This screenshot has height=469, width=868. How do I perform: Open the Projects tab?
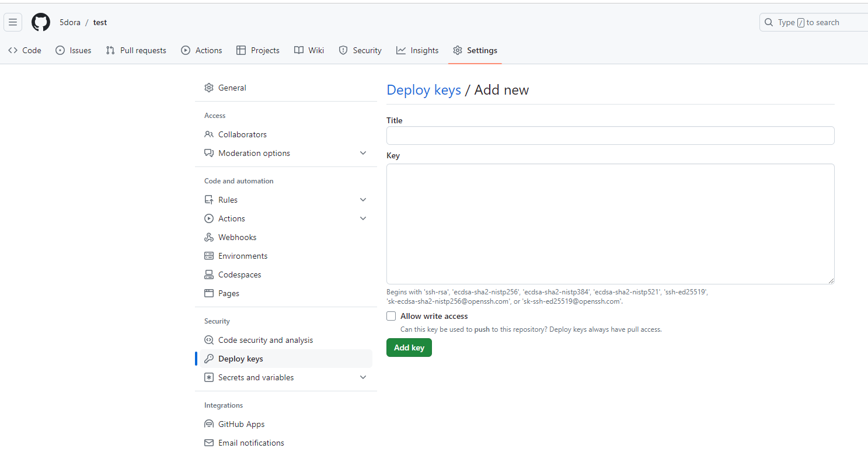click(258, 50)
